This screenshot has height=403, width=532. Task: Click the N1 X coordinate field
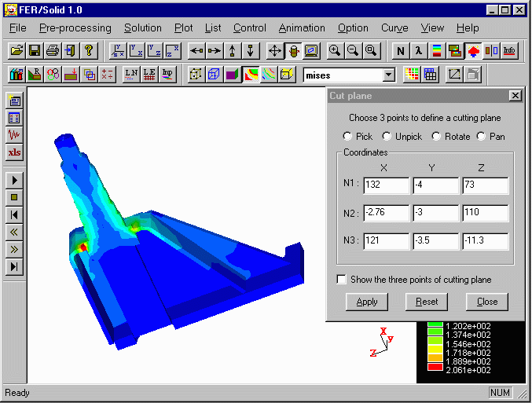click(x=387, y=185)
